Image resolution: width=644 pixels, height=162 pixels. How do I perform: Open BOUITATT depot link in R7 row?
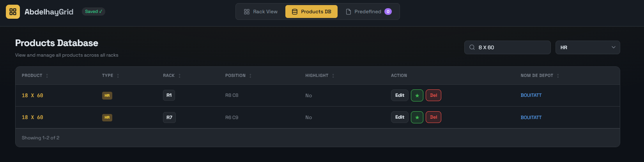point(531,117)
